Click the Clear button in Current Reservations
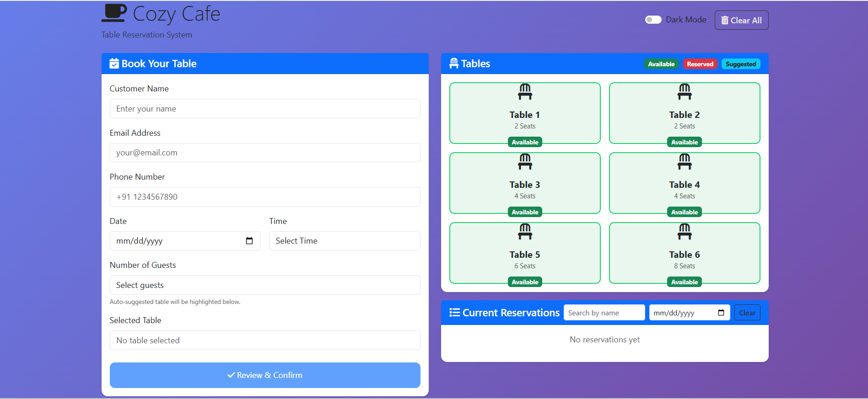 [x=747, y=313]
